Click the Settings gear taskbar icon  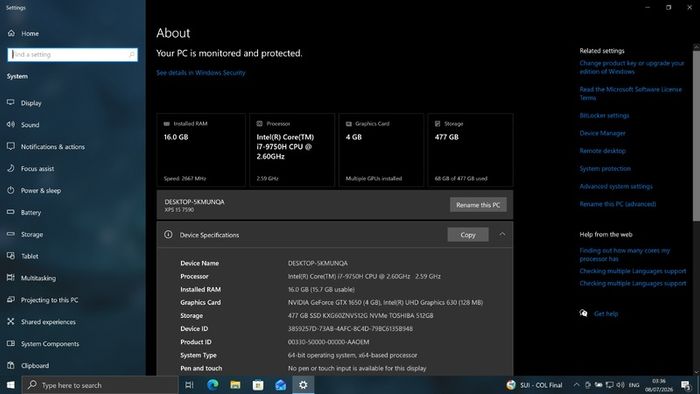pos(303,385)
